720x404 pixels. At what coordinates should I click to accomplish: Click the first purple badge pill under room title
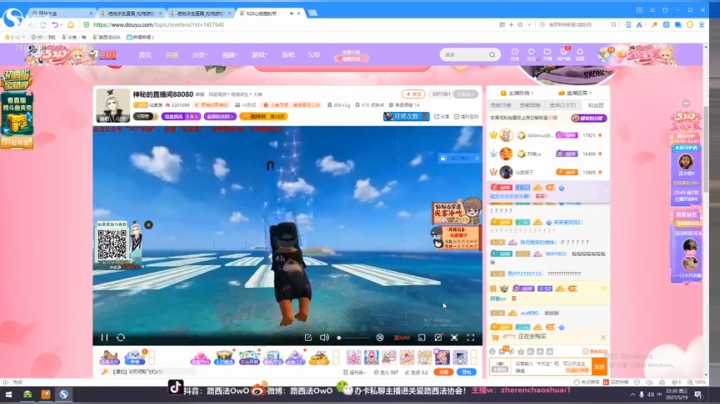click(181, 117)
